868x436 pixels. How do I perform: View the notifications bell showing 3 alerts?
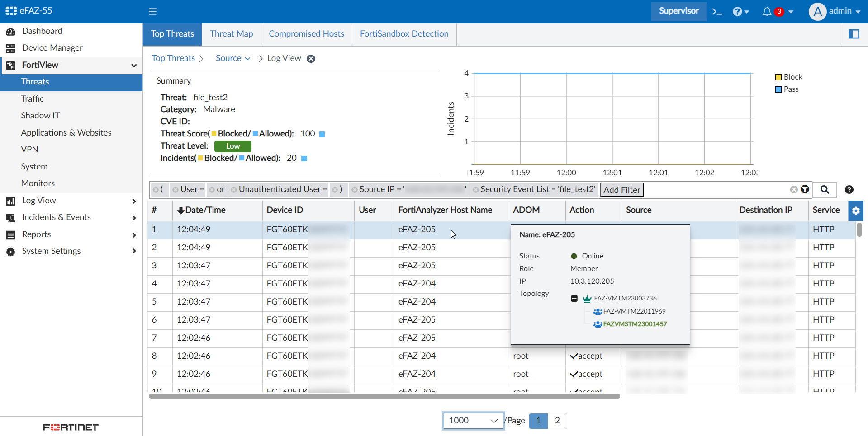(x=768, y=11)
